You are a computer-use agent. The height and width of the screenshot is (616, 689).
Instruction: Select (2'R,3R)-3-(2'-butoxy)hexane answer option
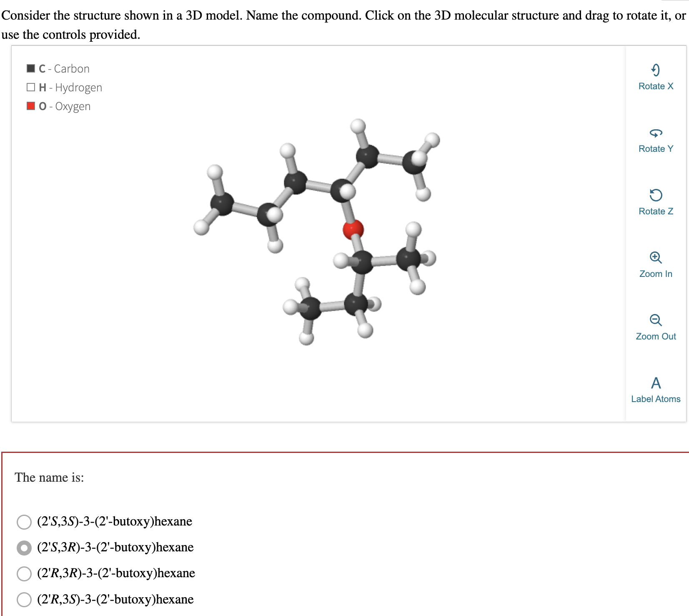coord(24,573)
